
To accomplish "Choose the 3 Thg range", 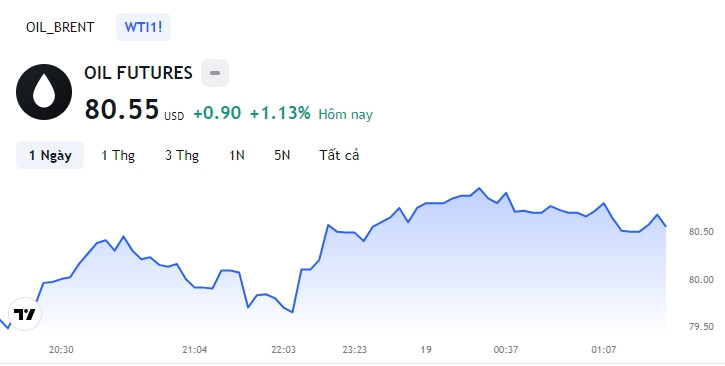I will coord(182,155).
